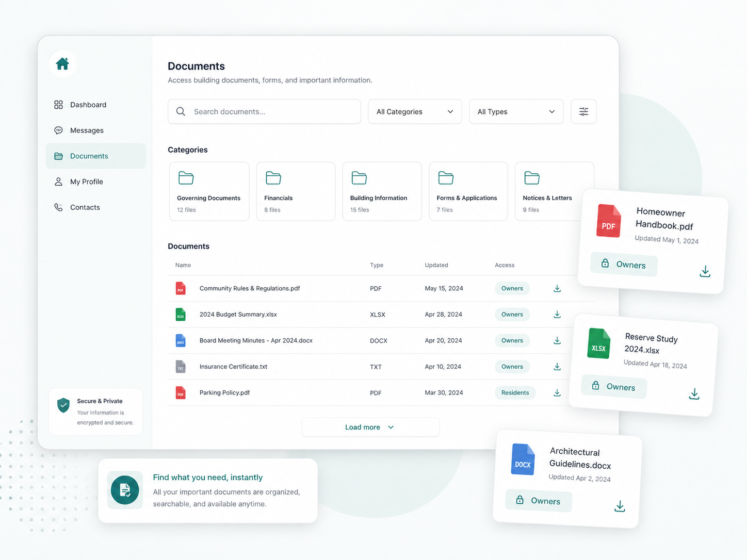Download the 2024 Budget Summary.xlsx file
This screenshot has height=560, width=747.
[x=557, y=315]
